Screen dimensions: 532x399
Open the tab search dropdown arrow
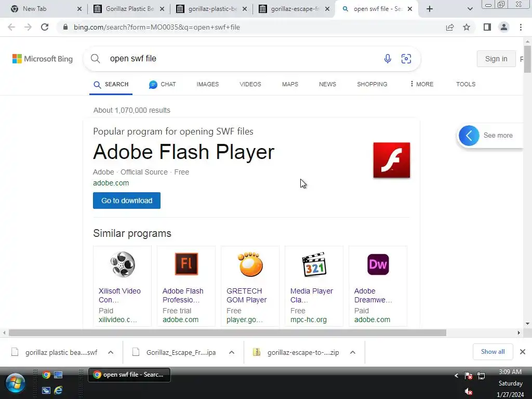pos(470,9)
